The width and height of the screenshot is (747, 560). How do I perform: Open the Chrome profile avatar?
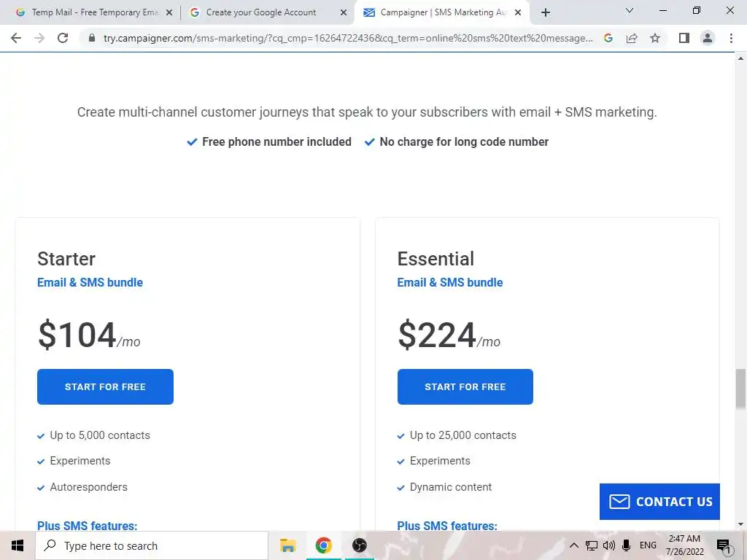point(707,39)
